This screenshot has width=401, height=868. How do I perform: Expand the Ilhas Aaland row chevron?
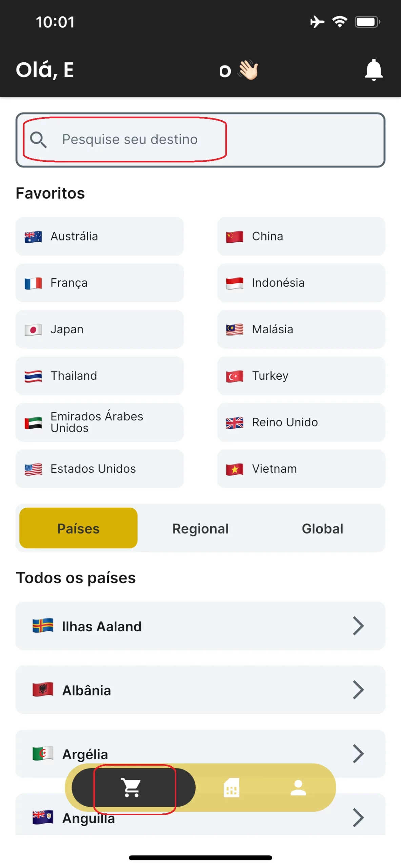click(x=358, y=626)
